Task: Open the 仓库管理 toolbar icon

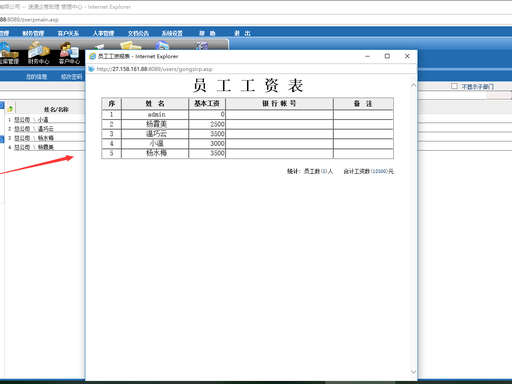Action: tap(9, 53)
